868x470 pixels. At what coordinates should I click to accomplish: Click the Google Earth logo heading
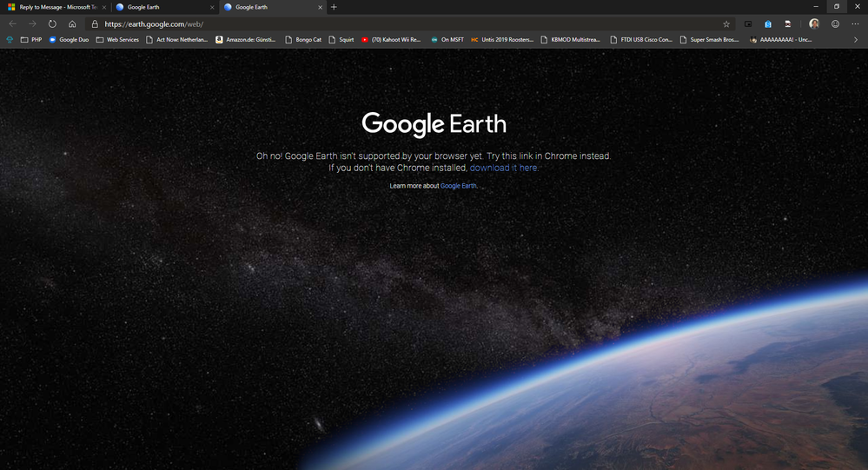[x=434, y=124]
